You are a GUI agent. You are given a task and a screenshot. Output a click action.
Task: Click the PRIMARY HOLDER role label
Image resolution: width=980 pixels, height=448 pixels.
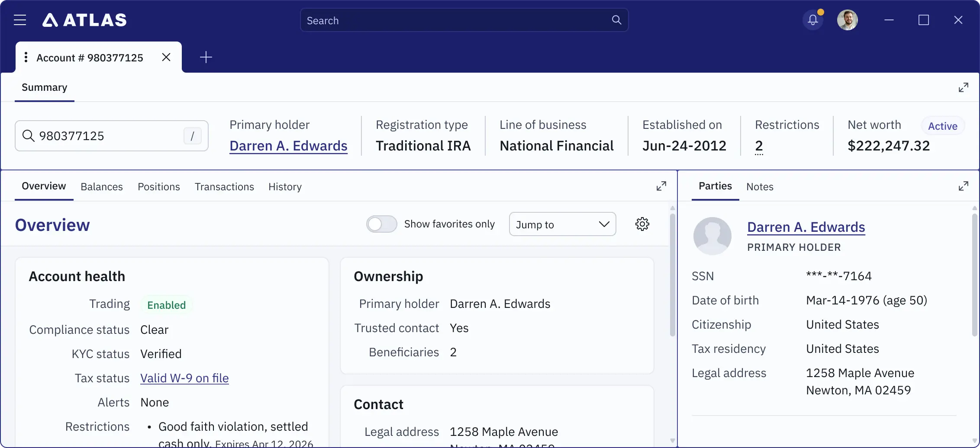pos(794,247)
